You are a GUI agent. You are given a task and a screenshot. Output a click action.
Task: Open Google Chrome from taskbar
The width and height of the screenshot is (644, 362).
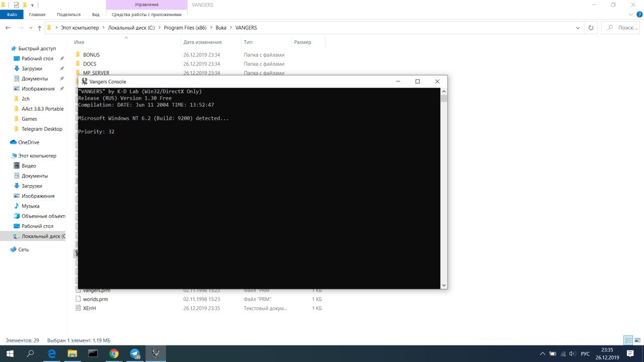coord(114,353)
